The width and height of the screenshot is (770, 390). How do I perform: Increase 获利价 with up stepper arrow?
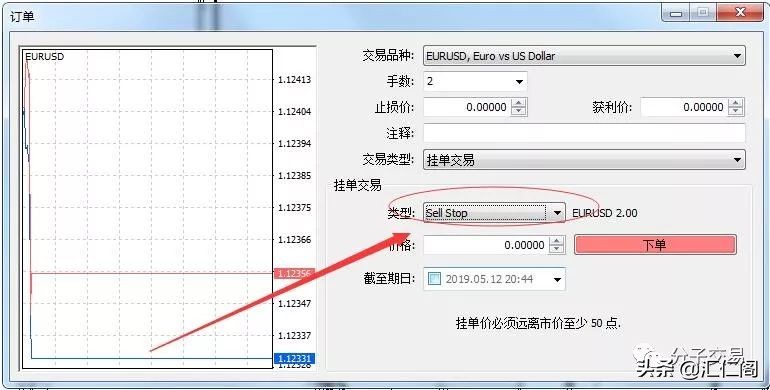point(736,103)
